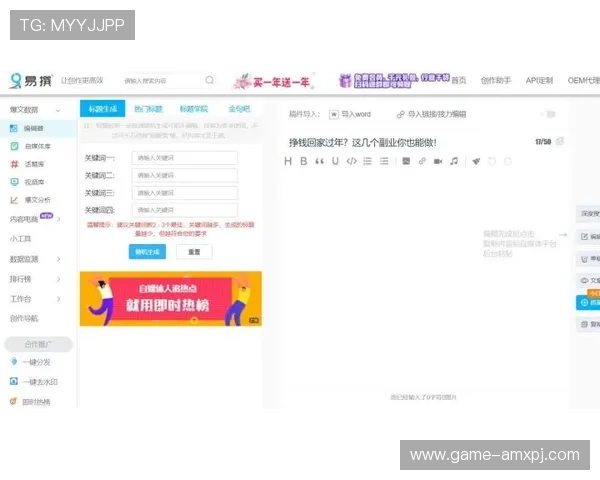Insert hyperlink via editor toolbar icon

coord(422,161)
